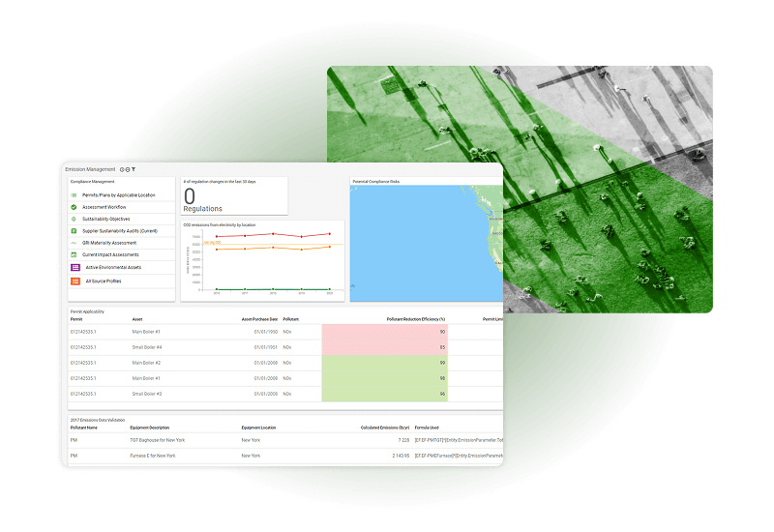Click the Sustainability Objectives icon

(74, 220)
